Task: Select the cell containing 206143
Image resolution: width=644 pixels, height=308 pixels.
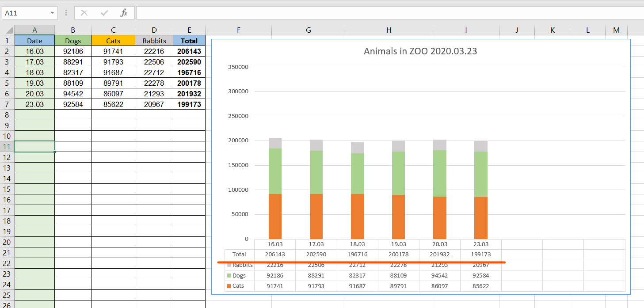Action: tap(189, 51)
